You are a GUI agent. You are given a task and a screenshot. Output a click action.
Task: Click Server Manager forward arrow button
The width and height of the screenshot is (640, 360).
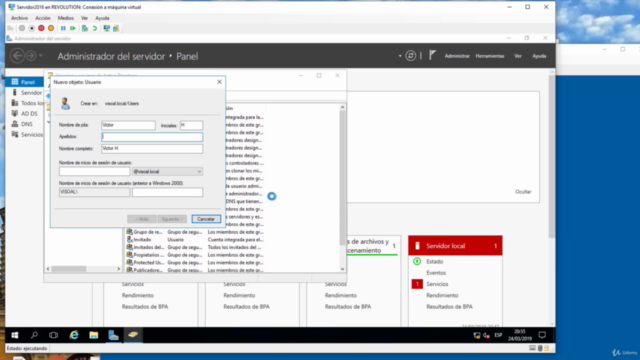(31, 56)
